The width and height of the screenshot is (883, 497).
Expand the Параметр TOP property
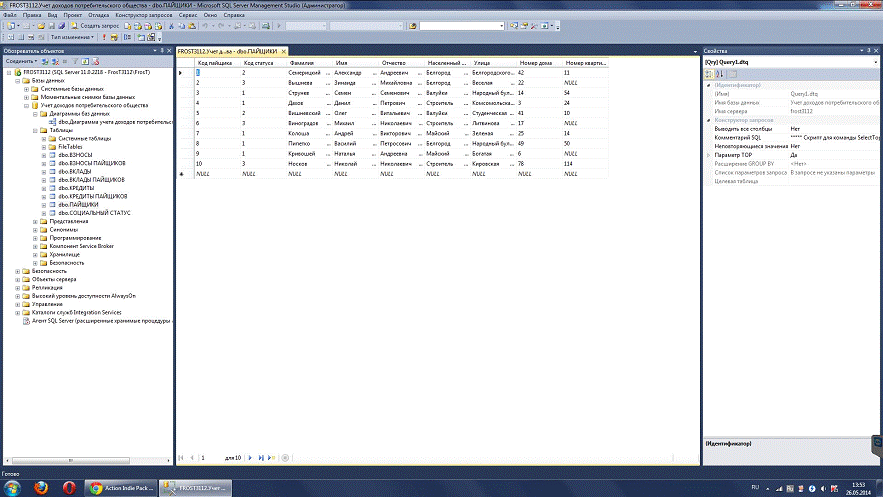(709, 155)
